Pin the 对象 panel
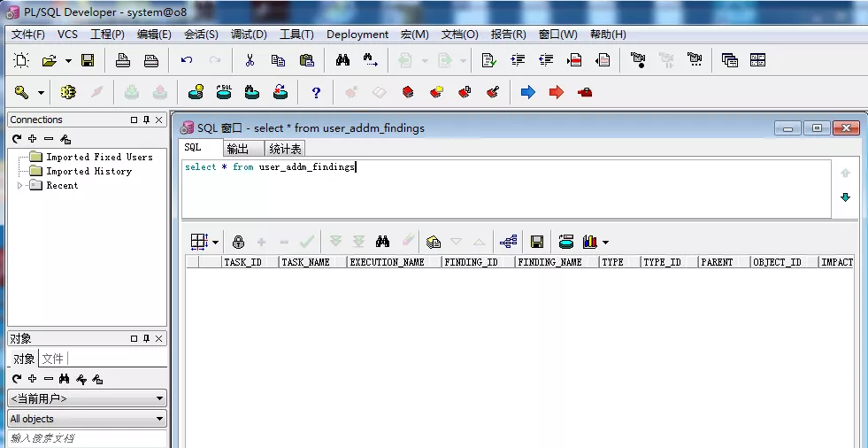The height and width of the screenshot is (448, 868). (146, 338)
